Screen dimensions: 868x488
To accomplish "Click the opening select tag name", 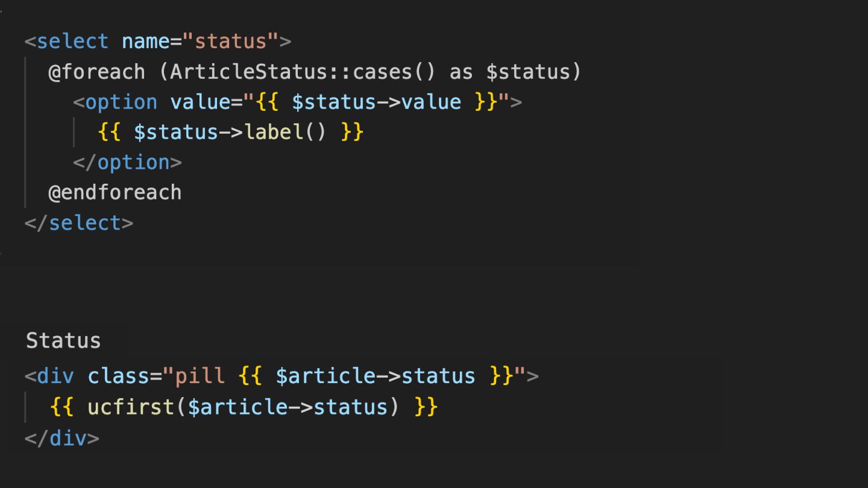I will tap(72, 42).
